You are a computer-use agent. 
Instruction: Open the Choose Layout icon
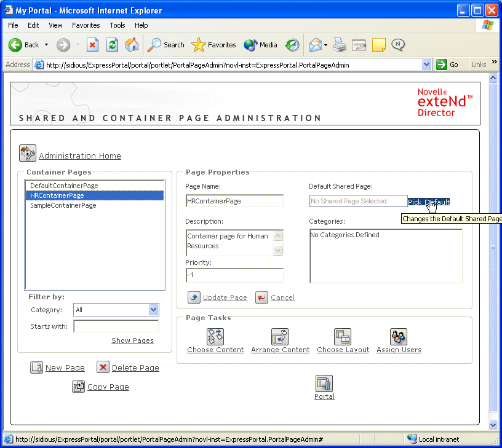tap(343, 336)
